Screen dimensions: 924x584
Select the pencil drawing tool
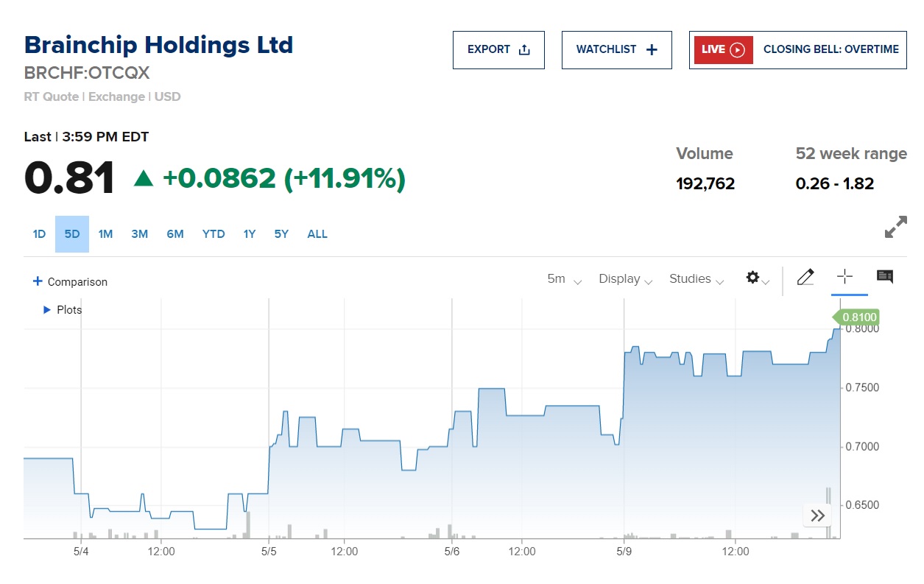pyautogui.click(x=805, y=278)
